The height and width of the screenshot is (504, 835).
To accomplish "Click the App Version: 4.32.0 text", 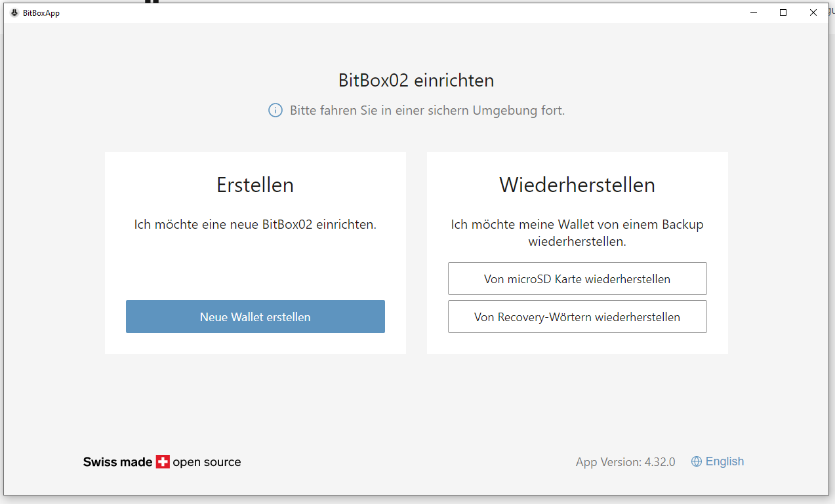I will pos(626,462).
